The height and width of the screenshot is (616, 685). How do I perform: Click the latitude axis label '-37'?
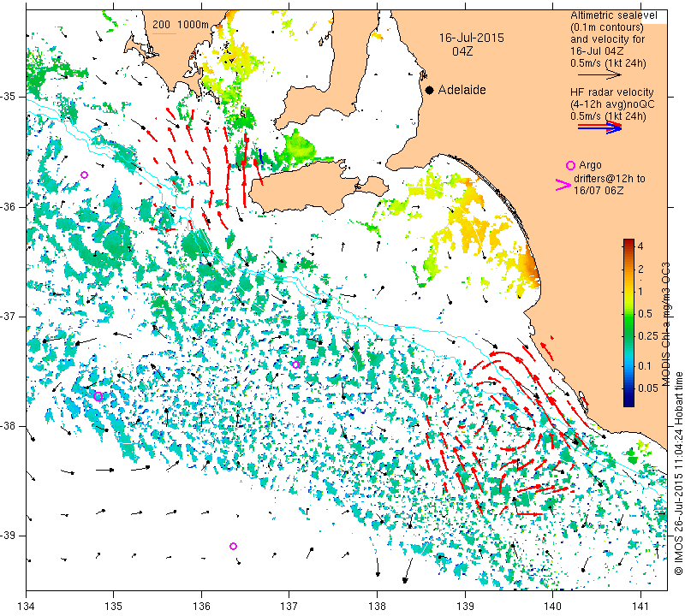pyautogui.click(x=8, y=316)
